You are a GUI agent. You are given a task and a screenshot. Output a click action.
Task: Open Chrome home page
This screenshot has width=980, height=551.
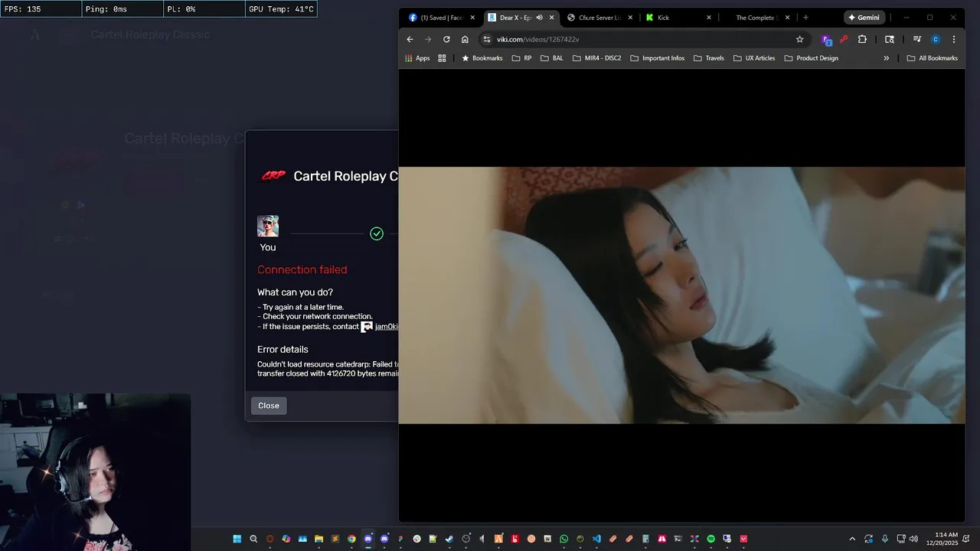[x=465, y=39]
